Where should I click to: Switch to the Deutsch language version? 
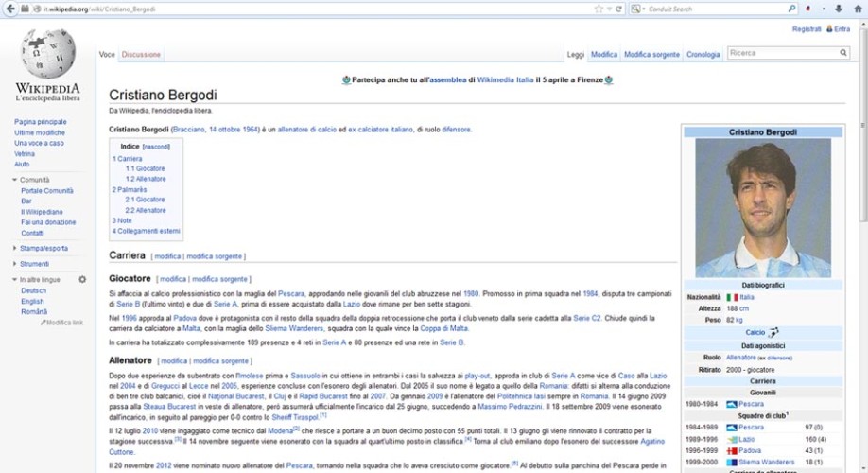[x=33, y=290]
